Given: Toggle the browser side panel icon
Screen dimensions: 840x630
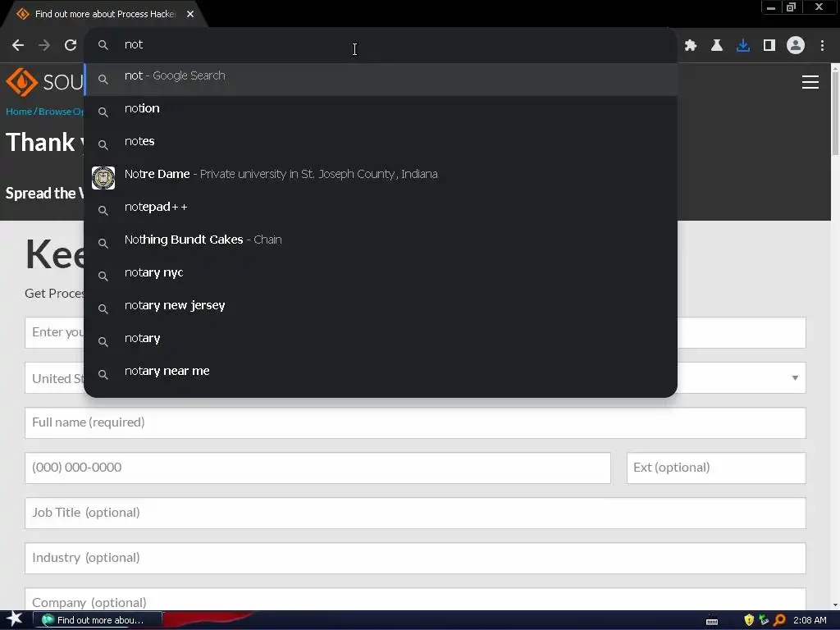Looking at the screenshot, I should pos(769,46).
